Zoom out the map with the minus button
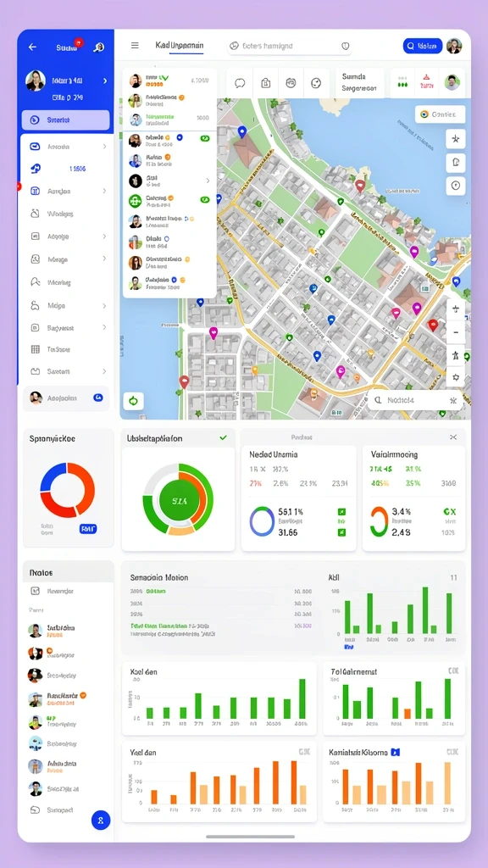Viewport: 488px width, 868px height. [455, 332]
